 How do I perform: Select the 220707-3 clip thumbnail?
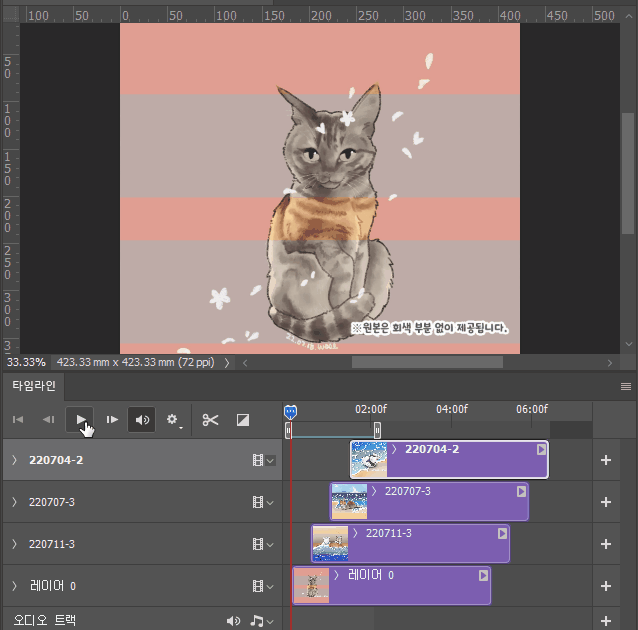[x=349, y=501]
